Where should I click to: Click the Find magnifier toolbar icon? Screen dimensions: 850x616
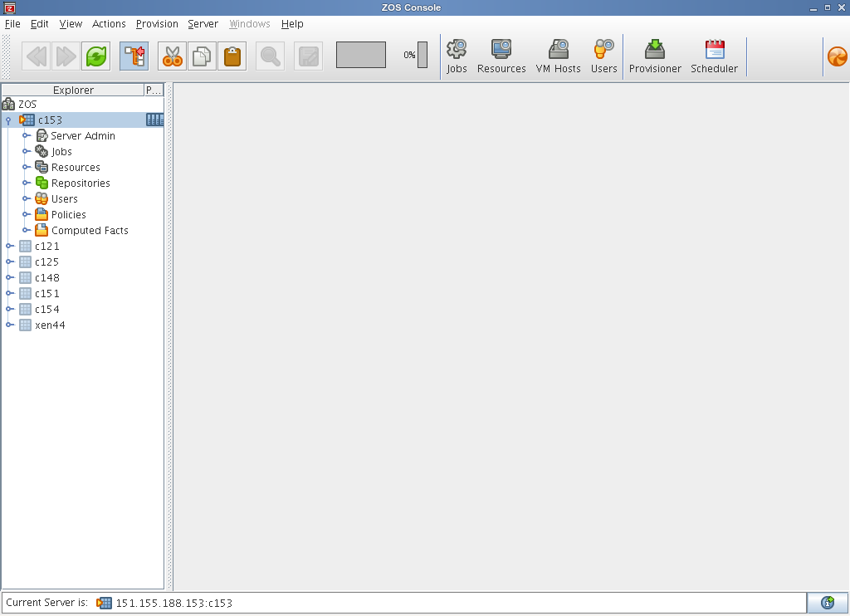(270, 56)
